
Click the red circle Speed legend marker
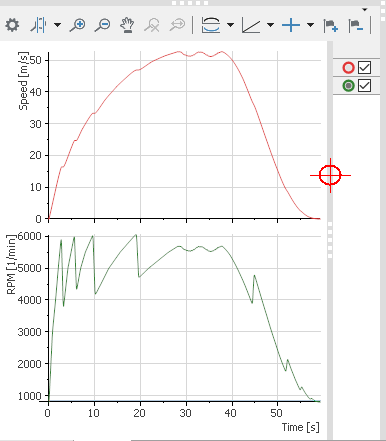pos(348,68)
